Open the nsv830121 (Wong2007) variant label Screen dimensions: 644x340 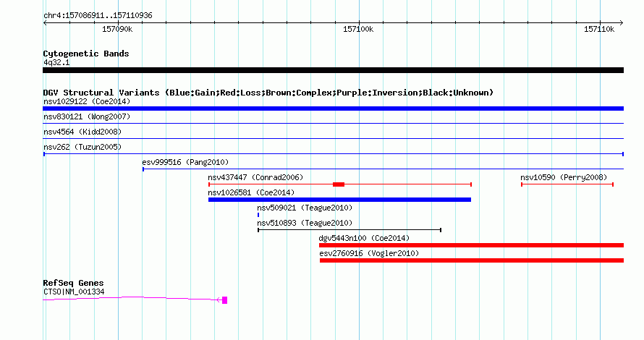(87, 116)
